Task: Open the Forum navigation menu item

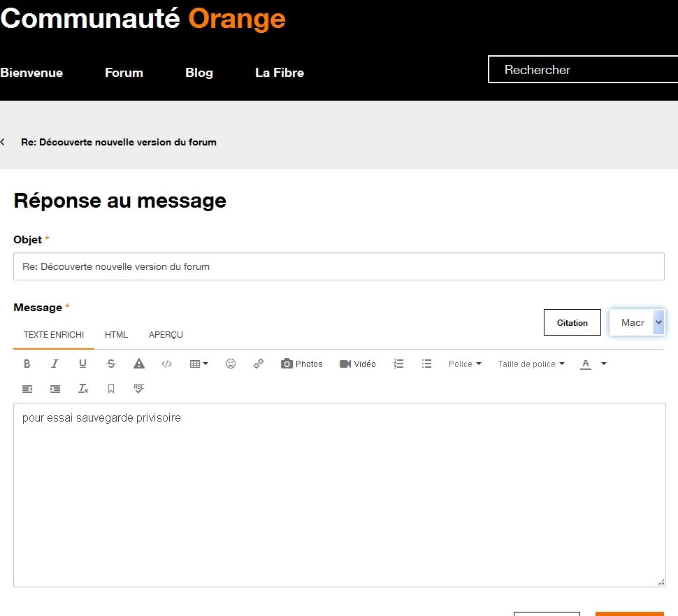Action: coord(124,73)
